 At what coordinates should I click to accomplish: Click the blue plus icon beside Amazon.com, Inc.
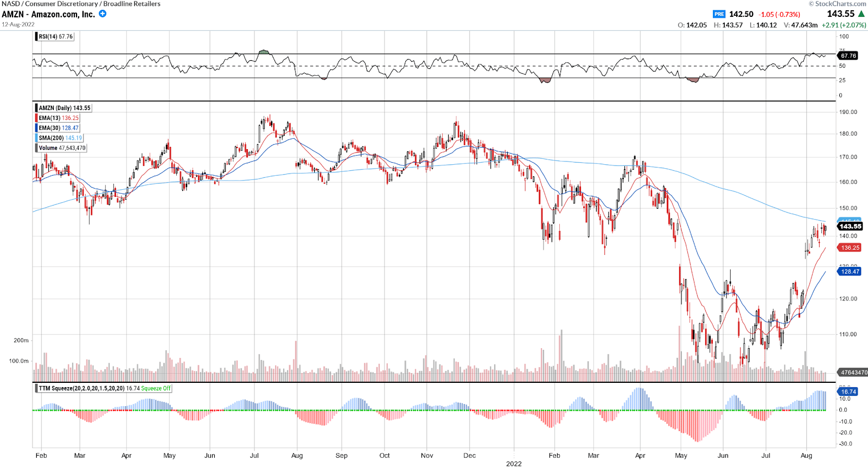coord(103,14)
